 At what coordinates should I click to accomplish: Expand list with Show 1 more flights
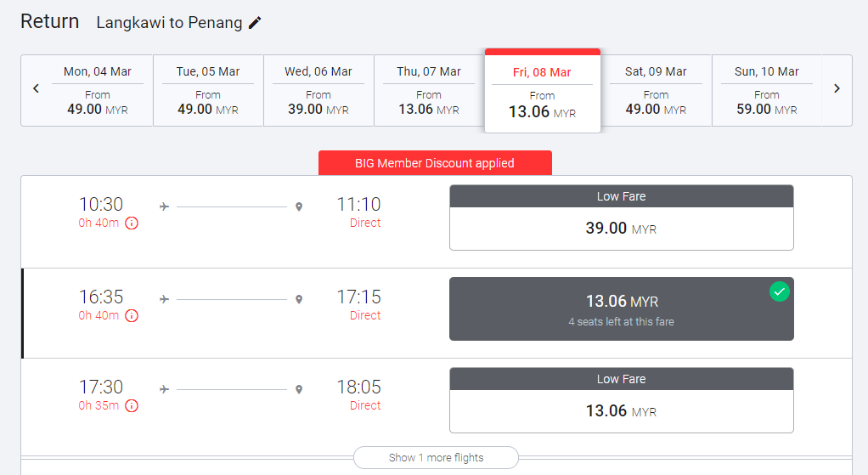click(436, 457)
